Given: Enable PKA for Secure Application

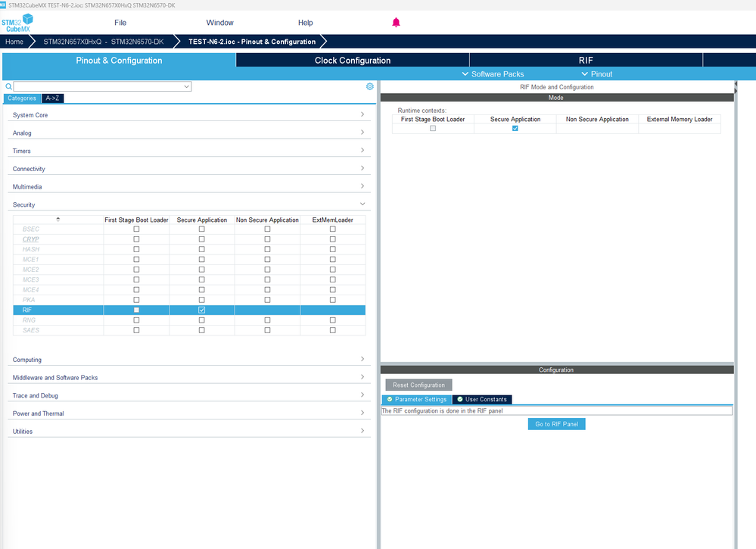Looking at the screenshot, I should pyautogui.click(x=201, y=300).
